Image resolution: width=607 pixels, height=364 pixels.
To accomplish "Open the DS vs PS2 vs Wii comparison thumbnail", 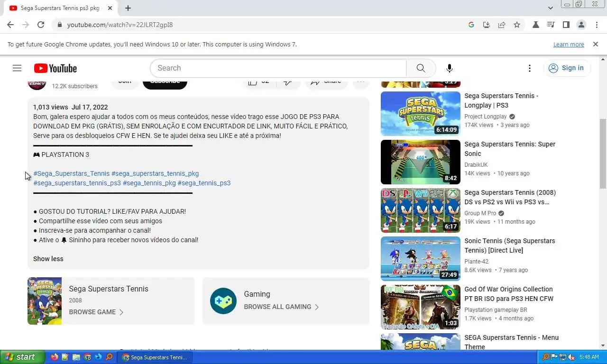I will (x=421, y=210).
